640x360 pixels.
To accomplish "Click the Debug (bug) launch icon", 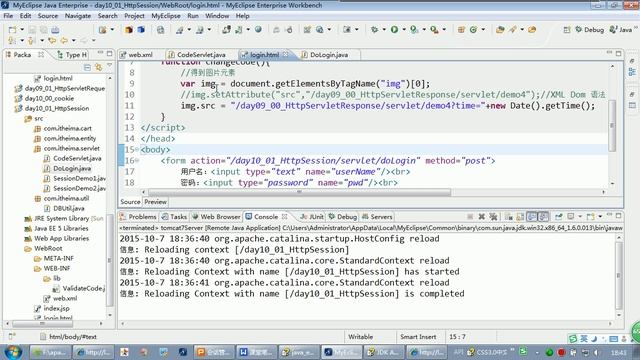I will pyautogui.click(x=374, y=30).
